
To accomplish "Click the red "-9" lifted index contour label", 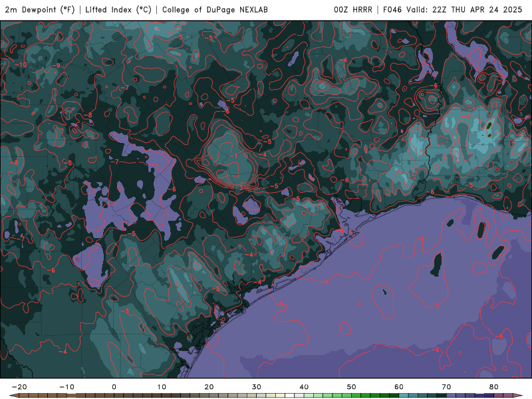I will (x=56, y=65).
